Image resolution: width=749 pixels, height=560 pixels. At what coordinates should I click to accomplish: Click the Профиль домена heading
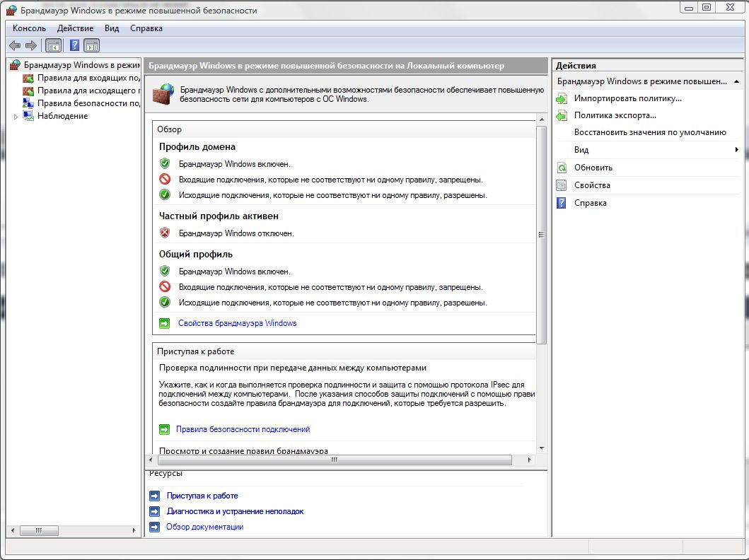(197, 147)
